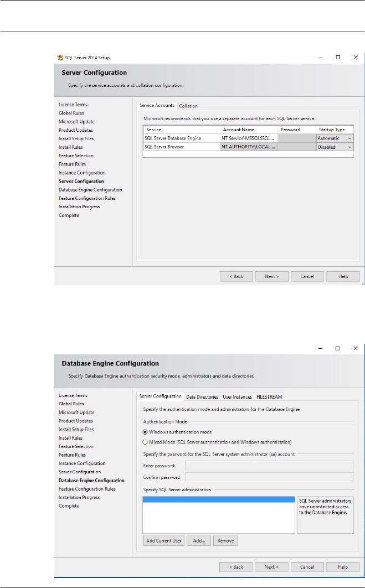Click the Account Name column header

pyautogui.click(x=249, y=130)
